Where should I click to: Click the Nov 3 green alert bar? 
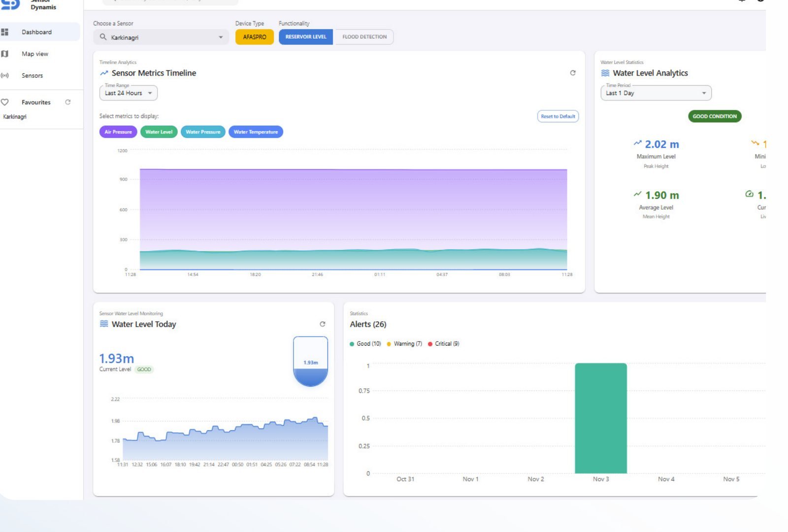click(x=601, y=418)
